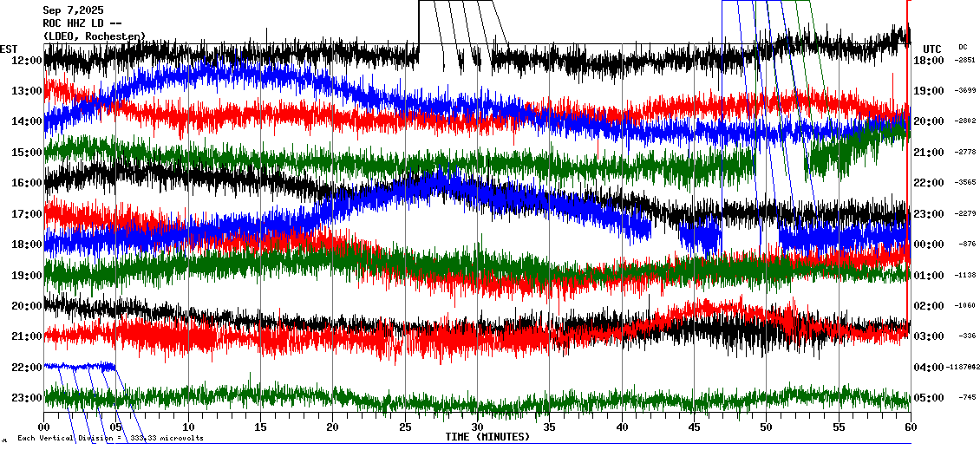Screen dimensions: 980x450
Task: Select the 19:00 EST row label on left
Action: point(27,275)
